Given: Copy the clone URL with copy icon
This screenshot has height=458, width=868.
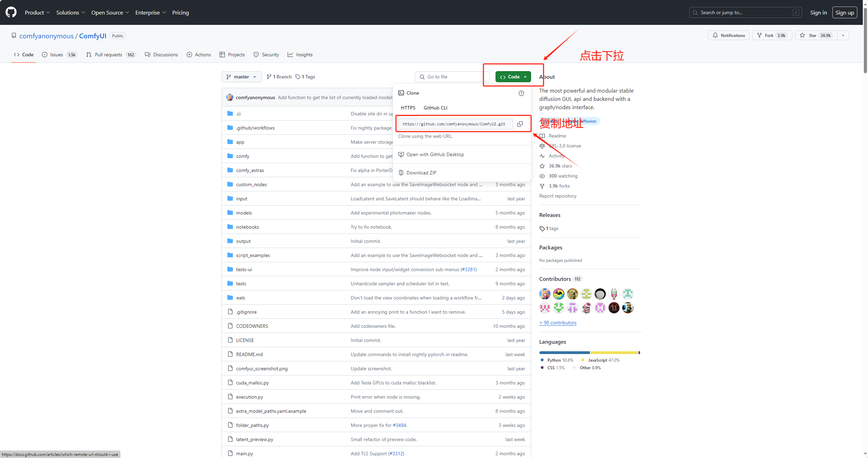Looking at the screenshot, I should point(520,124).
